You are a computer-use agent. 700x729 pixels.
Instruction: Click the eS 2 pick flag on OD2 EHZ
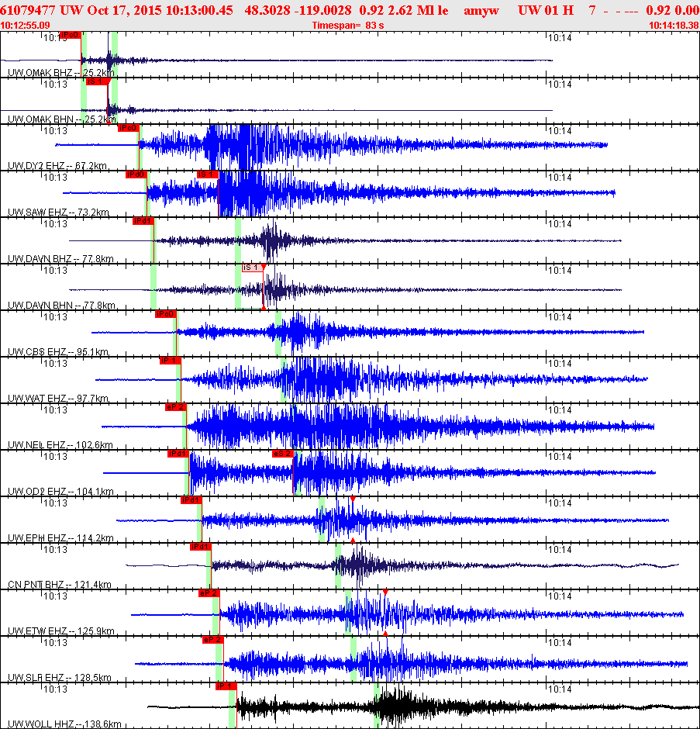tap(283, 454)
